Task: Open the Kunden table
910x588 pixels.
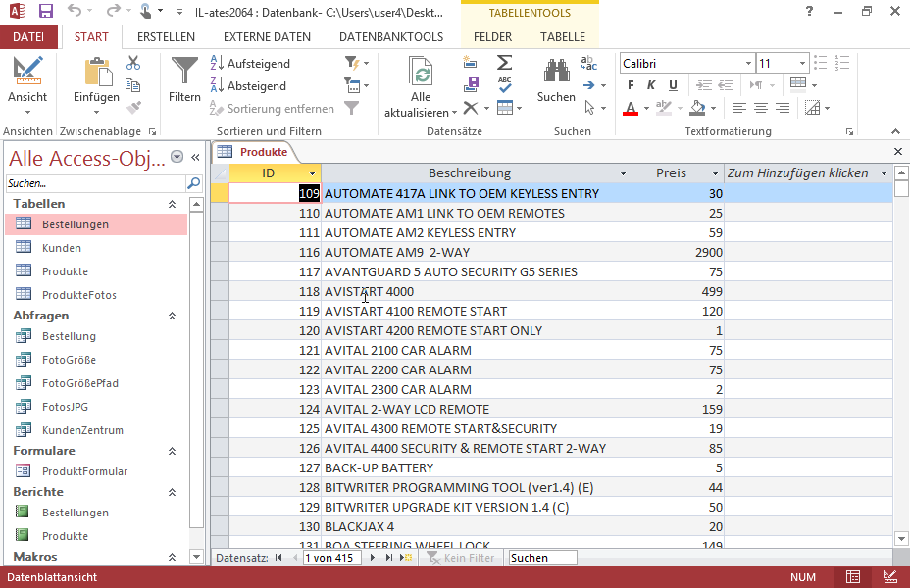Action: click(96, 248)
